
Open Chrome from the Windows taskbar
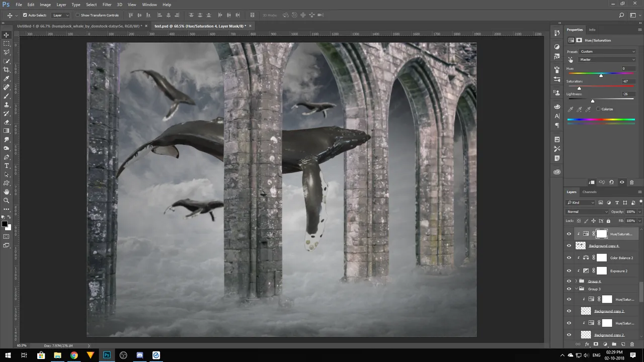tap(74, 355)
